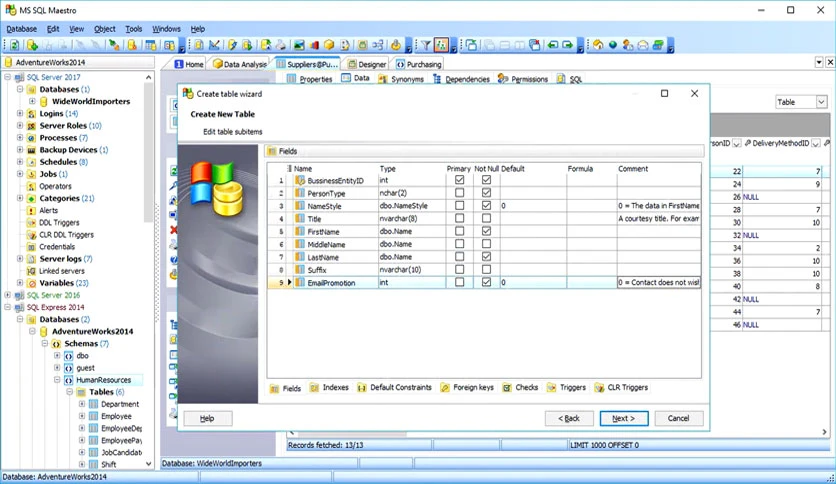Uncheck Primary for BusinessEntityID

[x=459, y=180]
